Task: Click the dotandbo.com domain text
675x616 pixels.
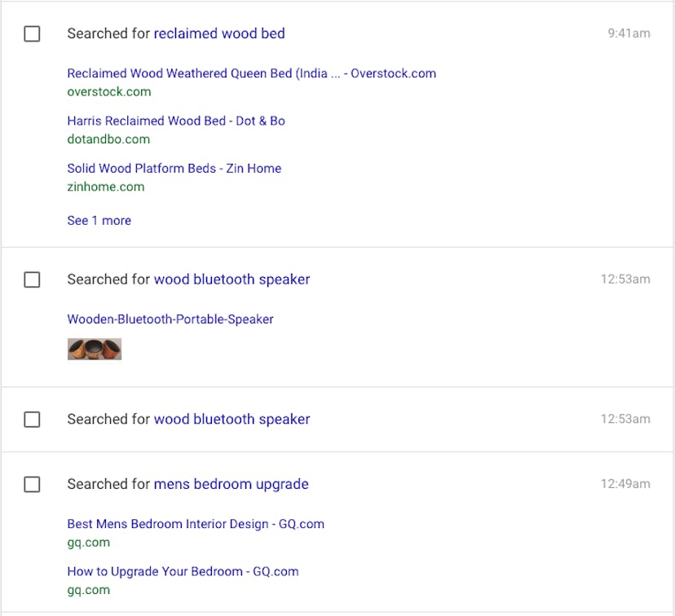Action: [x=108, y=139]
